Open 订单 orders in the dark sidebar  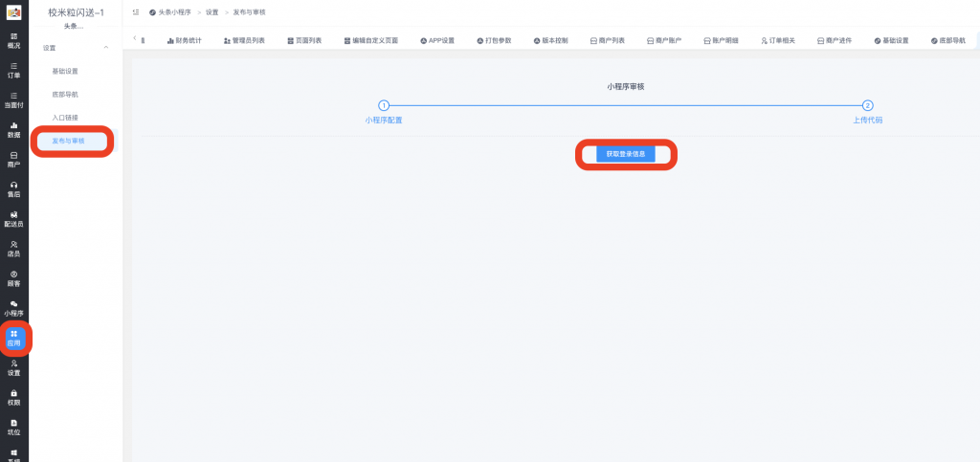coord(13,71)
